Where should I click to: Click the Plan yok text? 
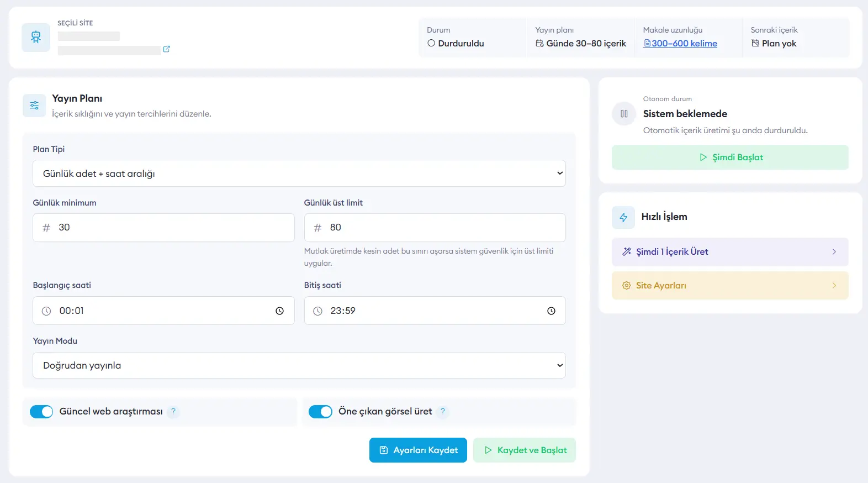click(779, 44)
